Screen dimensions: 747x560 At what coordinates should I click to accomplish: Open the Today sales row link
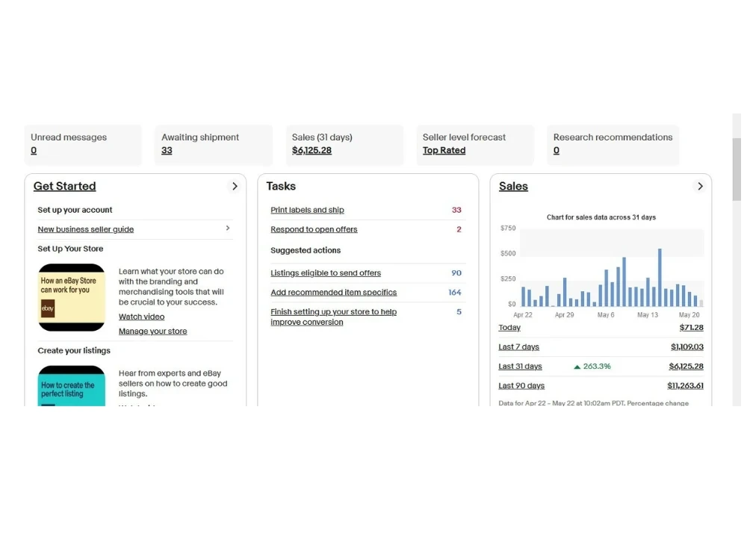pyautogui.click(x=509, y=328)
